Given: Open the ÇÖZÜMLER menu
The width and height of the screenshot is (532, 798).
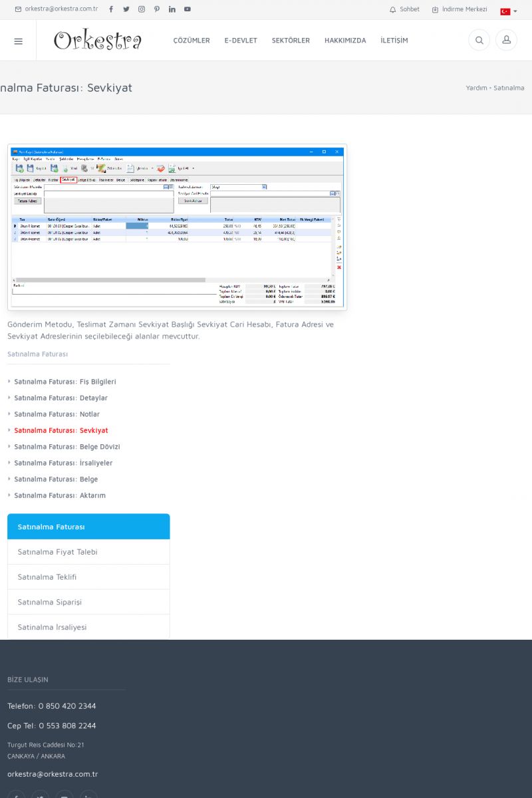Looking at the screenshot, I should click(x=192, y=41).
